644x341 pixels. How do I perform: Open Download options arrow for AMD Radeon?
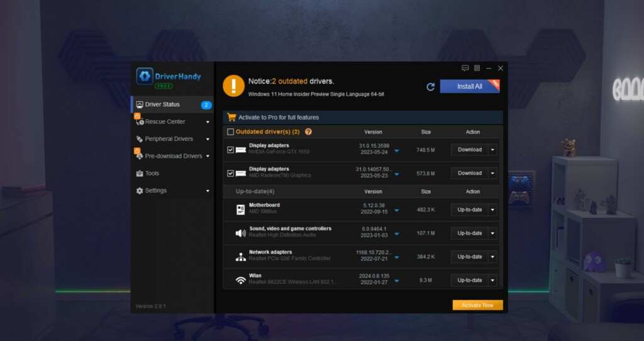pos(492,174)
